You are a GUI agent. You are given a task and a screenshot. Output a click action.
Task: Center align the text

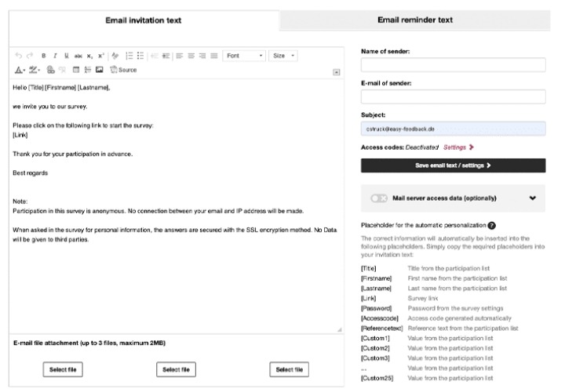(x=191, y=56)
